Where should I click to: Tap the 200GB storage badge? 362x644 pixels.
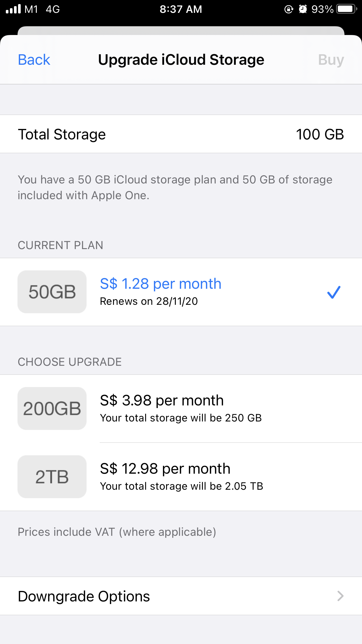tap(52, 408)
